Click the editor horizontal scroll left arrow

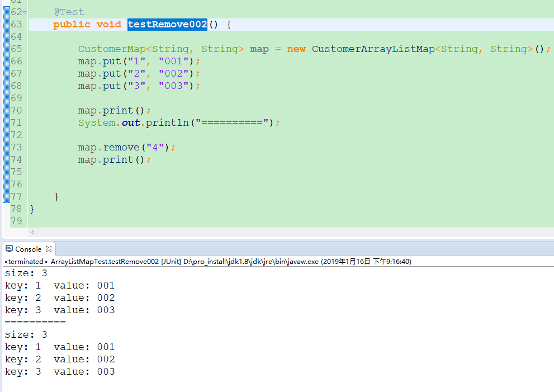pyautogui.click(x=32, y=232)
